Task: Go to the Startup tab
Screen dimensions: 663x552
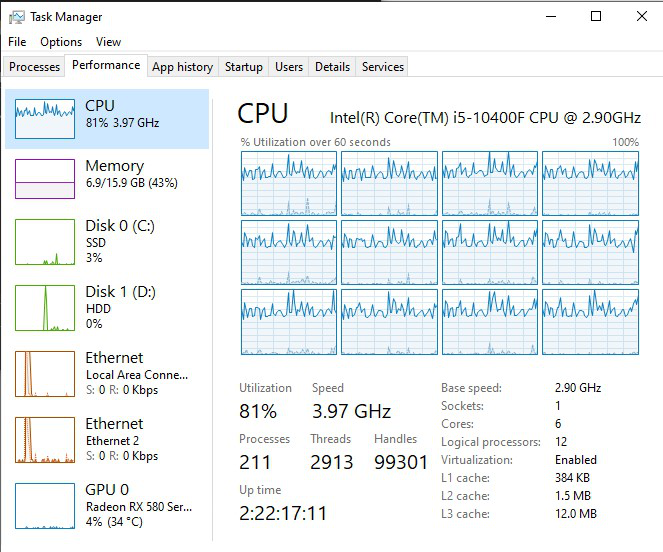Action: [x=243, y=67]
